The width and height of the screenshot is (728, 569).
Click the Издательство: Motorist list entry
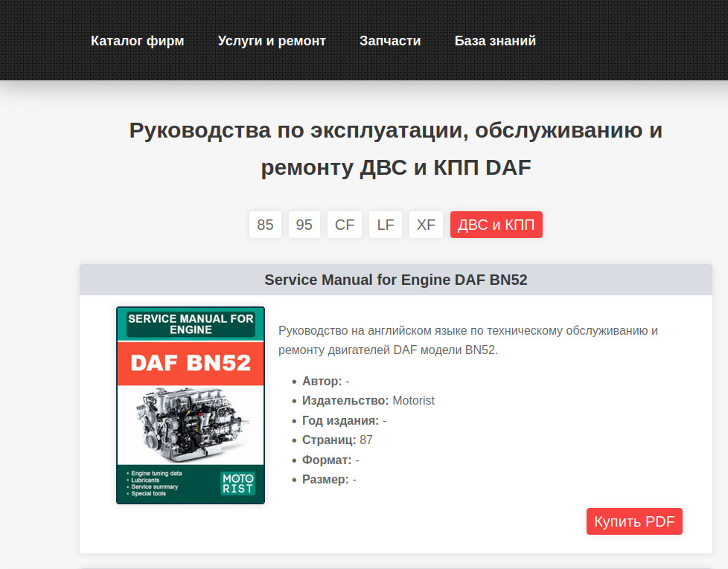click(x=368, y=401)
